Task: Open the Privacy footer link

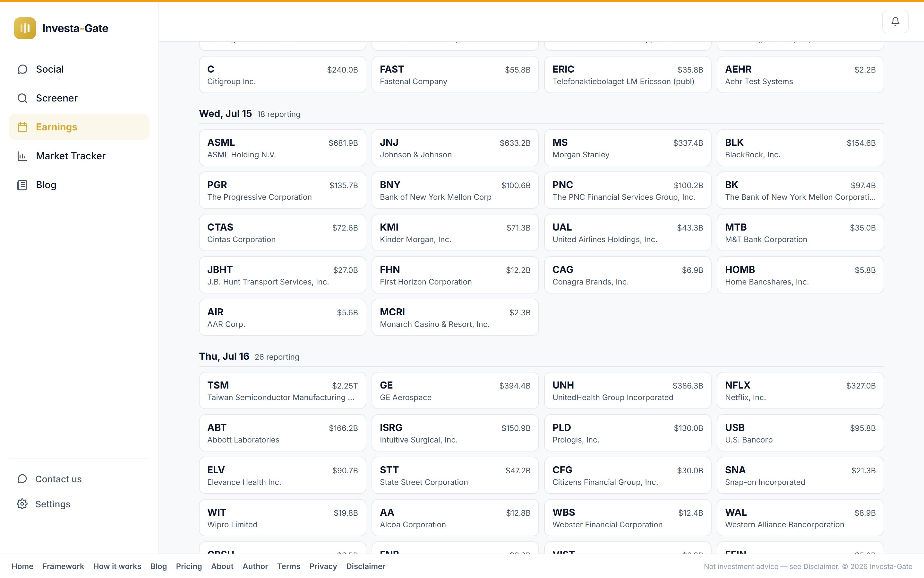Action: click(x=323, y=566)
